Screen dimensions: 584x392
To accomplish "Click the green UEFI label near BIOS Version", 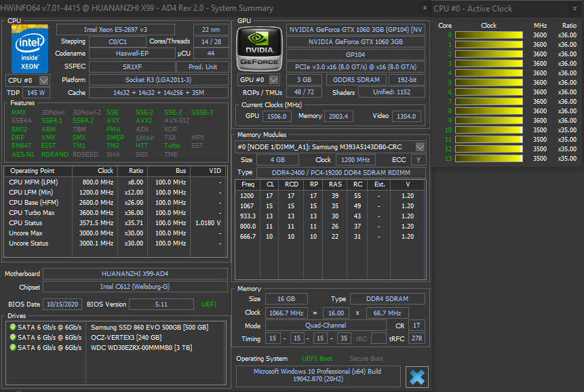I will tap(209, 304).
